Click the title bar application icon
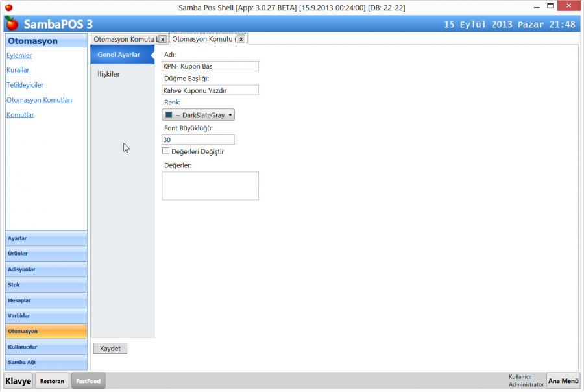This screenshot has height=392, width=584. (x=8, y=7)
